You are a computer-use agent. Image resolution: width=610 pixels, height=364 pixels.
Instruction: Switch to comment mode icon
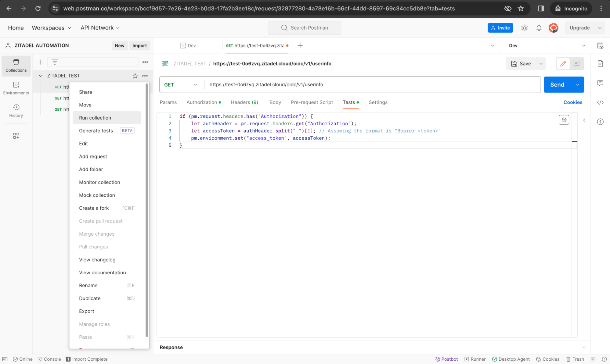click(576, 63)
